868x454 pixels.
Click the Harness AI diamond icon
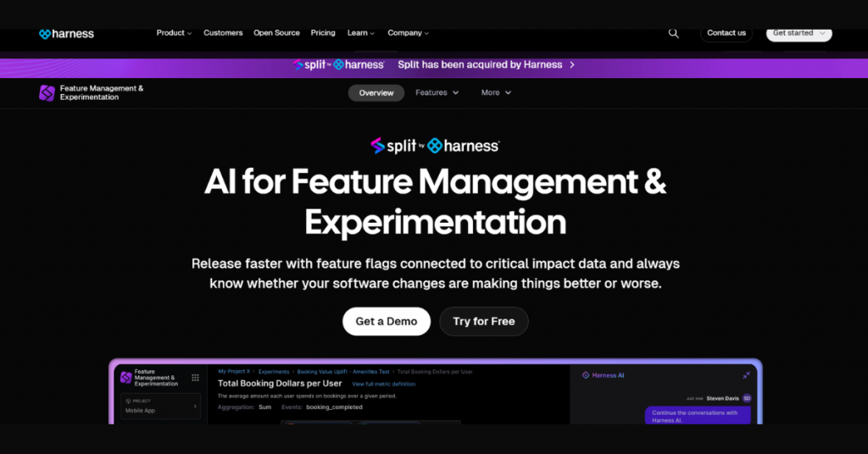pos(586,375)
